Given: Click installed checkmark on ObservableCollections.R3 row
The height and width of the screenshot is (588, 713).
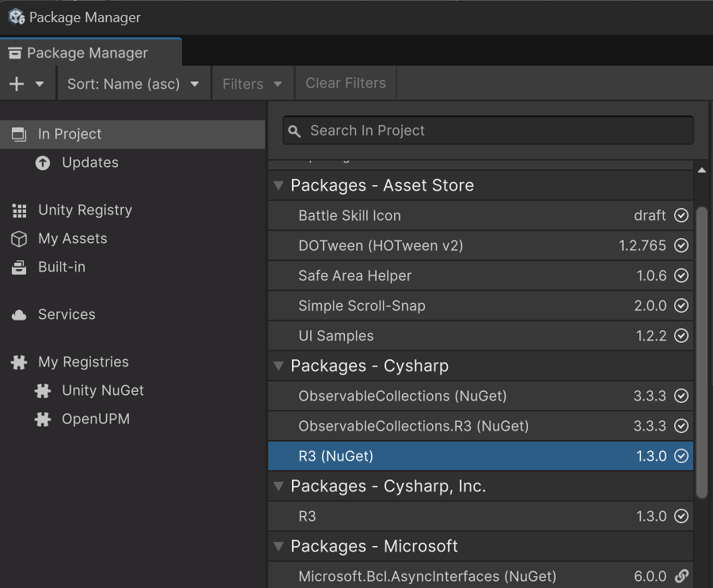Looking at the screenshot, I should coord(681,426).
